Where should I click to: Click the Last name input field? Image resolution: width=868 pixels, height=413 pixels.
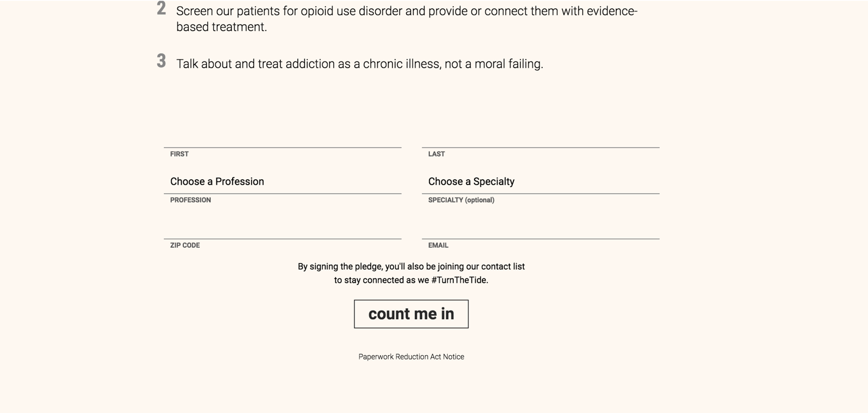tap(540, 137)
